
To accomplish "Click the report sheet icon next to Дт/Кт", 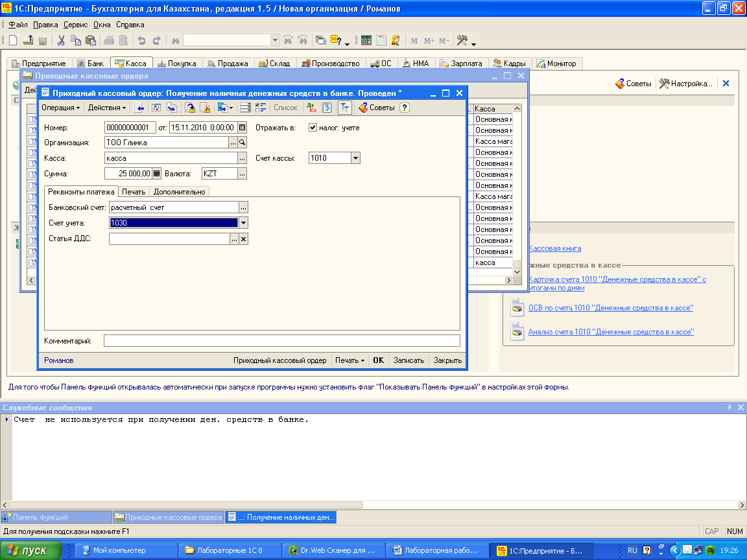I will tap(327, 108).
